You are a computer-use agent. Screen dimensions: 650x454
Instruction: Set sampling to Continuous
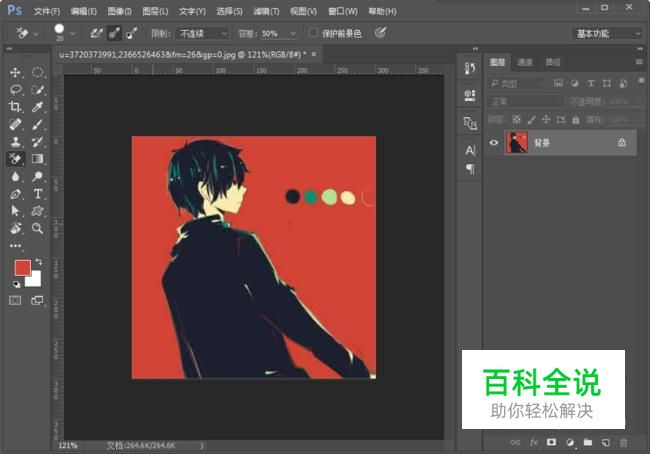pyautogui.click(x=97, y=33)
